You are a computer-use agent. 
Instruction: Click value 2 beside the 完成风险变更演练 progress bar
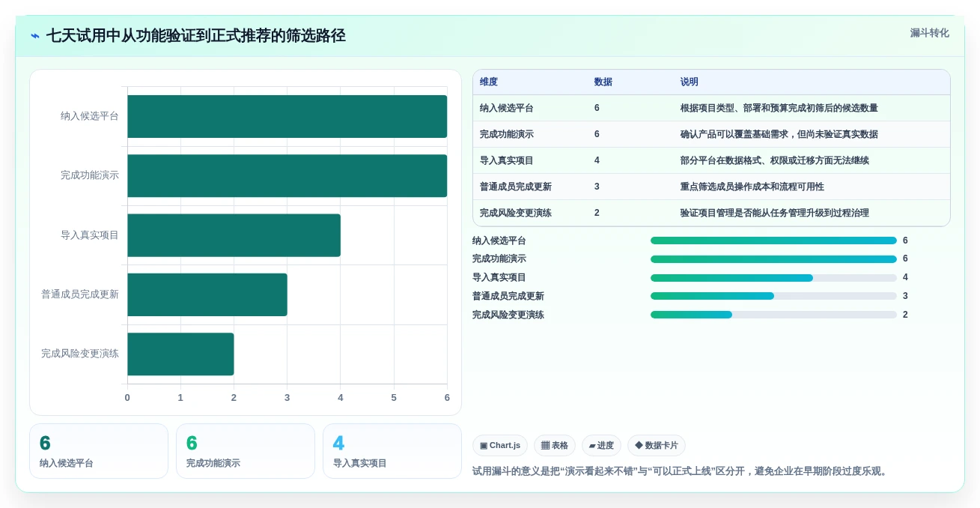pos(905,315)
